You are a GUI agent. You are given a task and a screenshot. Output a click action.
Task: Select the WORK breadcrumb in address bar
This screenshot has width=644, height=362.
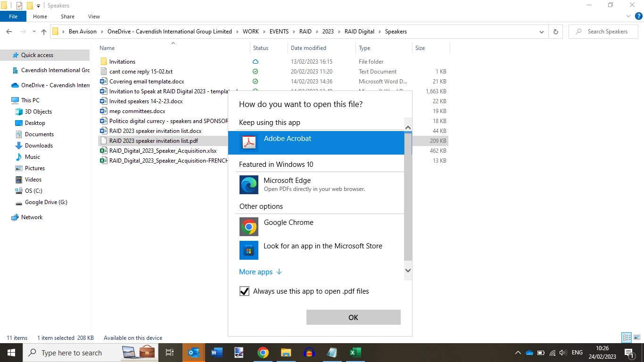point(251,32)
